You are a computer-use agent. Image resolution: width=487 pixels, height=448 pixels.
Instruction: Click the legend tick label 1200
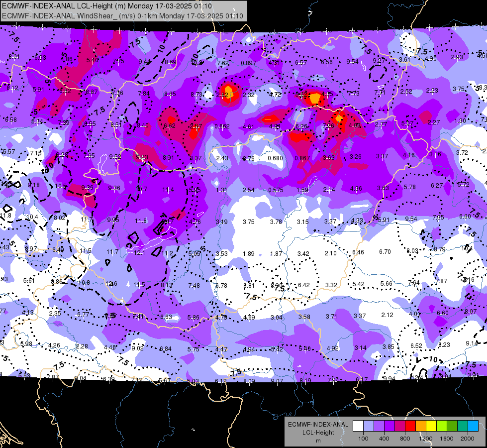pyautogui.click(x=426, y=439)
